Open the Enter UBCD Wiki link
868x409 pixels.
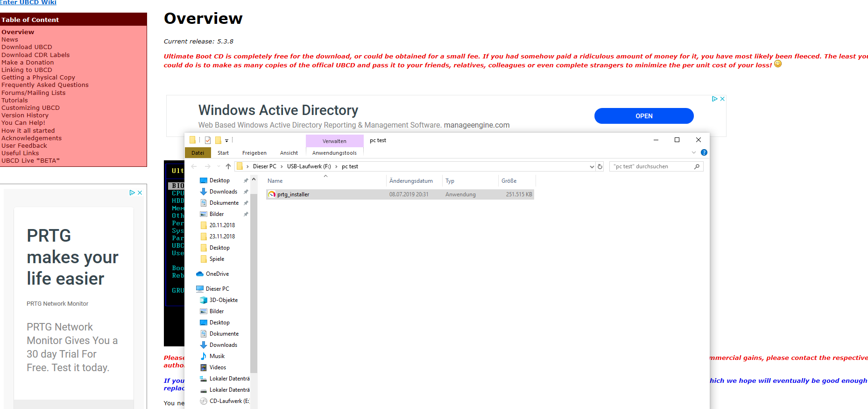point(28,2)
